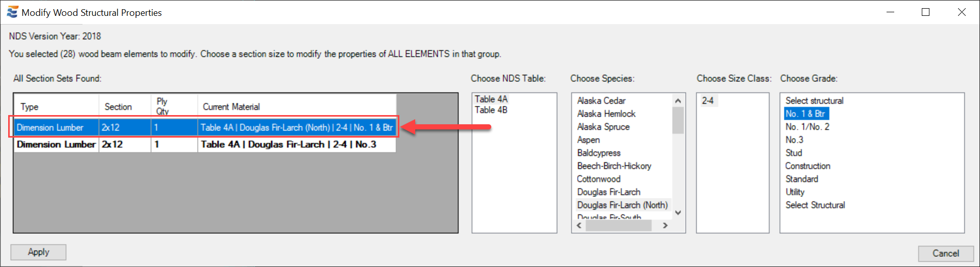The height and width of the screenshot is (267, 980).
Task: Select the Baldcypress species
Action: click(x=599, y=153)
